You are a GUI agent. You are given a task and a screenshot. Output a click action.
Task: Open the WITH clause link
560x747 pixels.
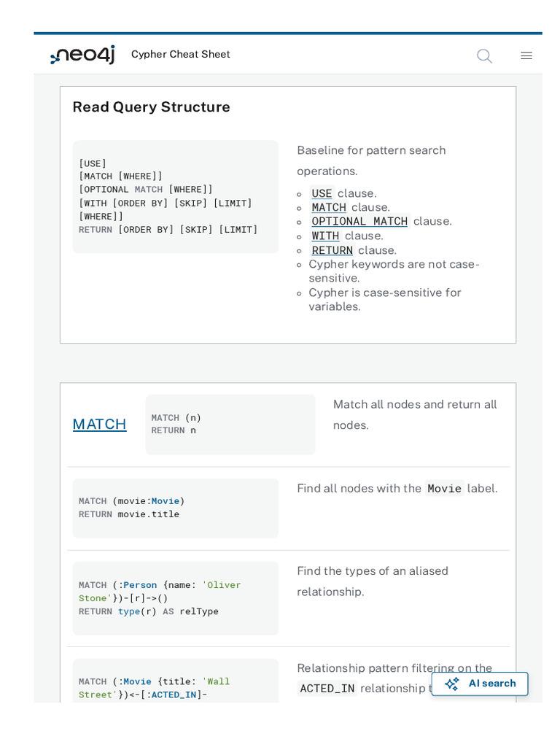tap(325, 236)
